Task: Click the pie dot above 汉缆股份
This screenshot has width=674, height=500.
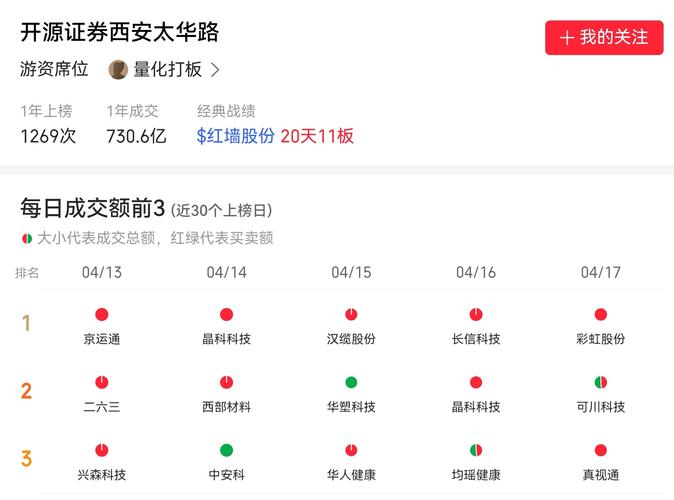Action: point(351,314)
